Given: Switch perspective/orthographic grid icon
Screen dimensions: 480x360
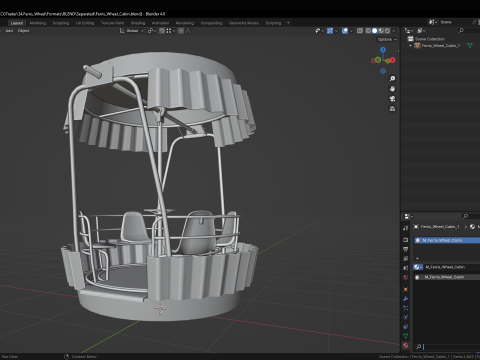Looking at the screenshot, I should (392, 109).
